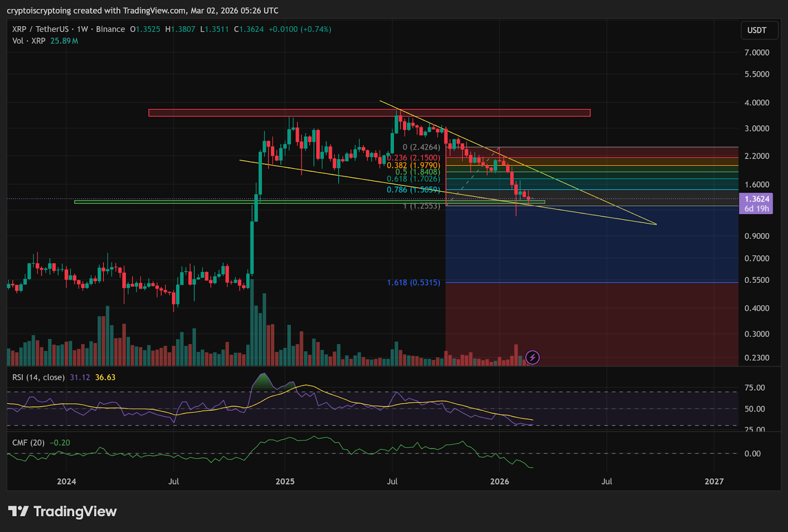The width and height of the screenshot is (788, 532).
Task: Click the purple lightning bolt icon
Action: [x=532, y=357]
